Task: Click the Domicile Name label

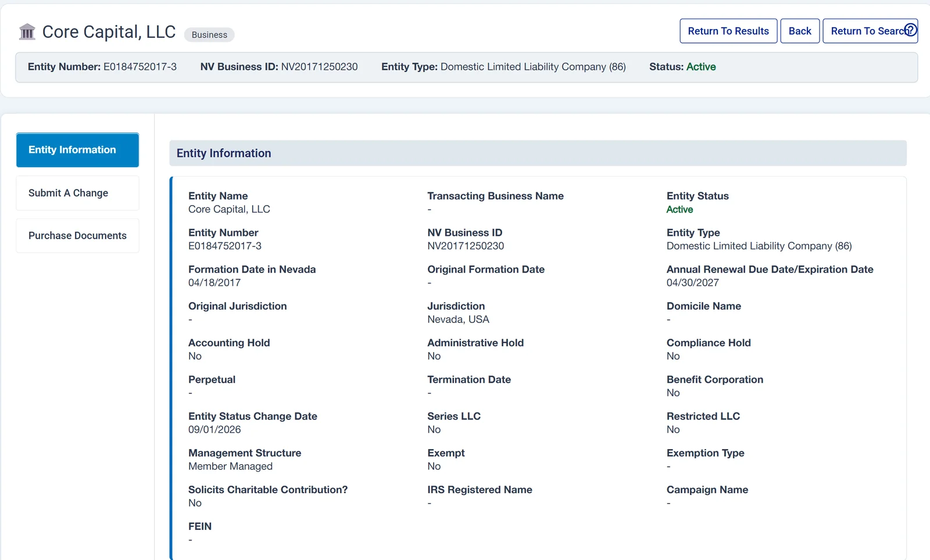Action: pos(704,306)
